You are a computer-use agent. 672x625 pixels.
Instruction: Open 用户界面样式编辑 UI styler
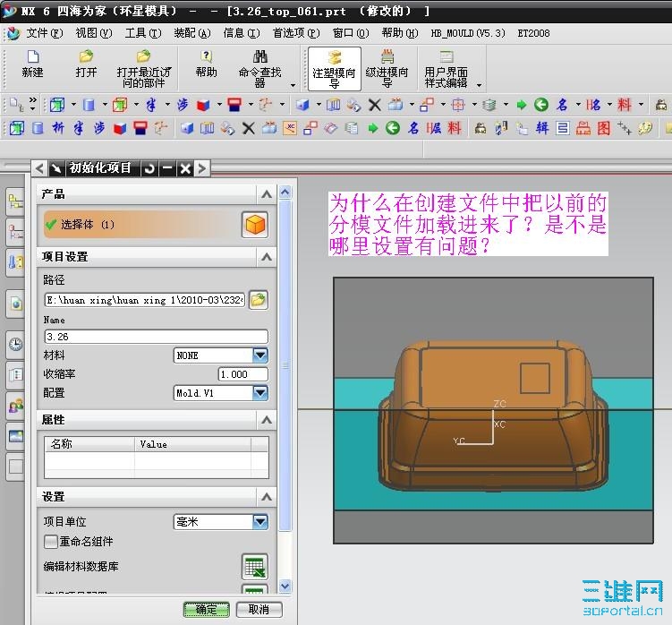tap(447, 69)
